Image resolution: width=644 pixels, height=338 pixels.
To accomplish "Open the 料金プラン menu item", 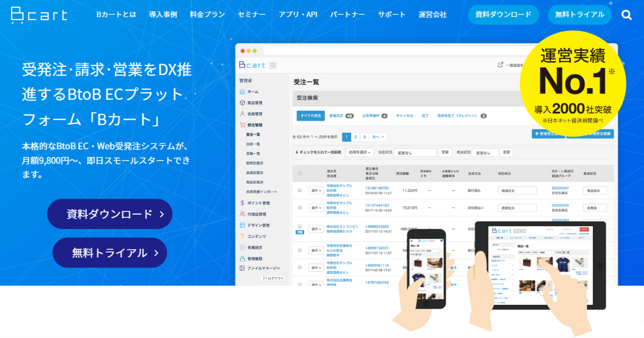I will coord(207,14).
